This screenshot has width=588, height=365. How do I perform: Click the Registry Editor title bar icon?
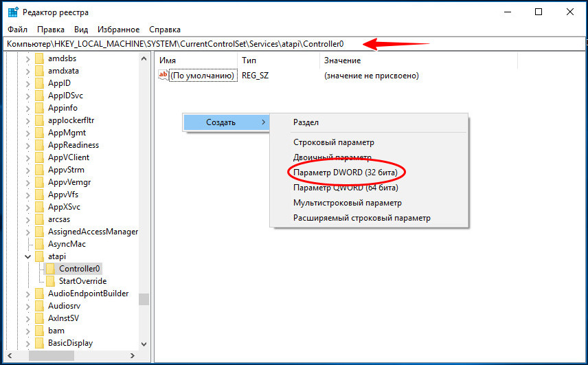[x=13, y=12]
